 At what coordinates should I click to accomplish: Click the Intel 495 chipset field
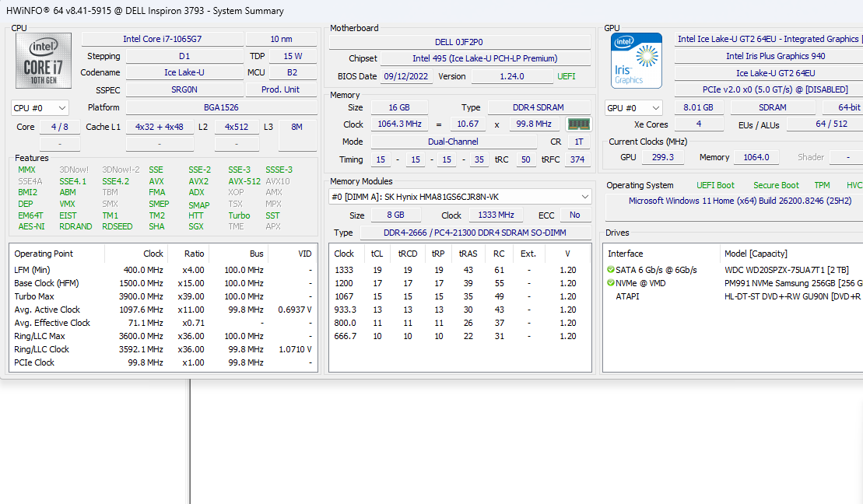(x=485, y=58)
